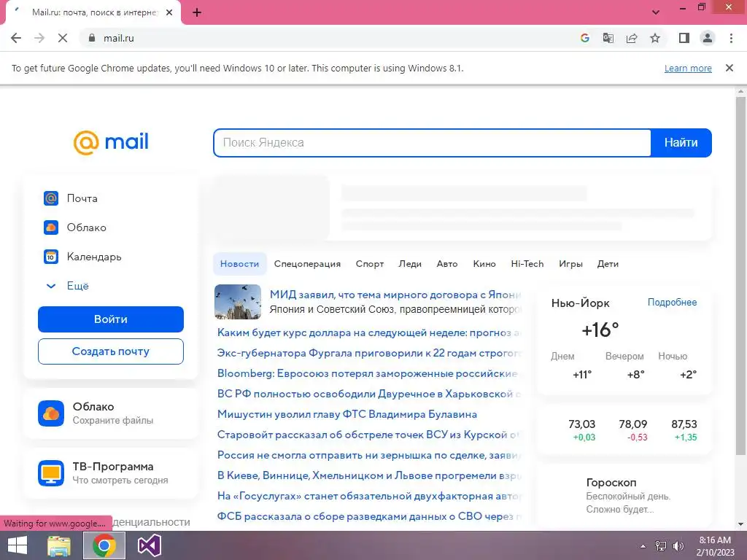Select the Игры tab
This screenshot has width=747, height=560.
click(570, 264)
